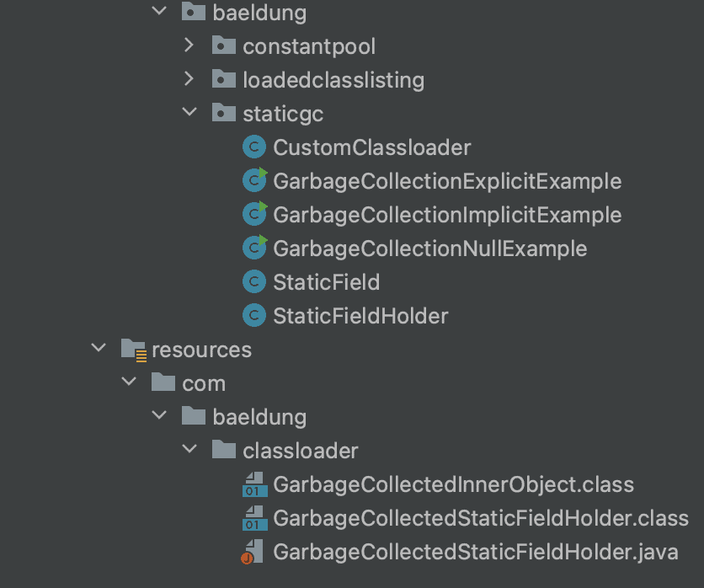Click the StaticField class icon
704x588 pixels.
pos(254,281)
